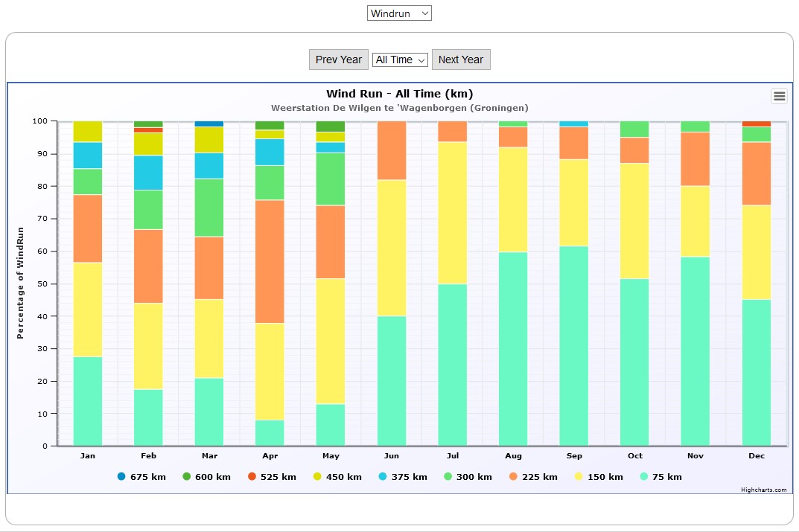799x532 pixels.
Task: Open the Highcharts.com credits link
Action: (763, 490)
